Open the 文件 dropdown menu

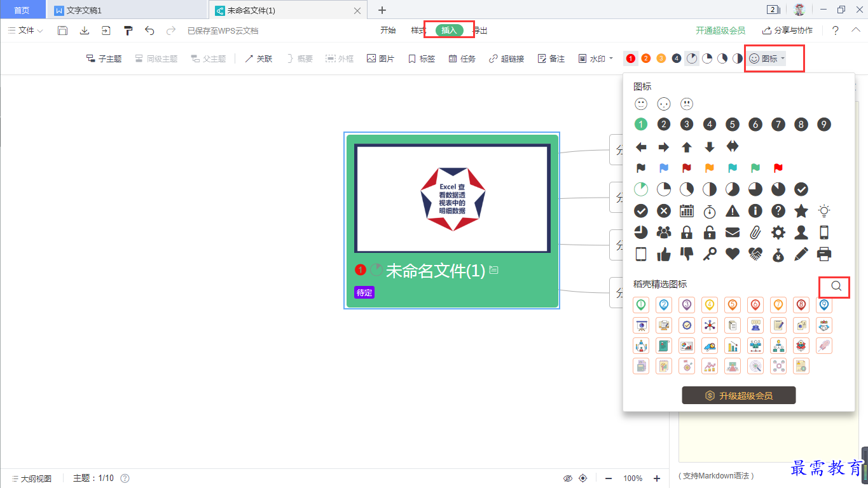click(x=25, y=30)
